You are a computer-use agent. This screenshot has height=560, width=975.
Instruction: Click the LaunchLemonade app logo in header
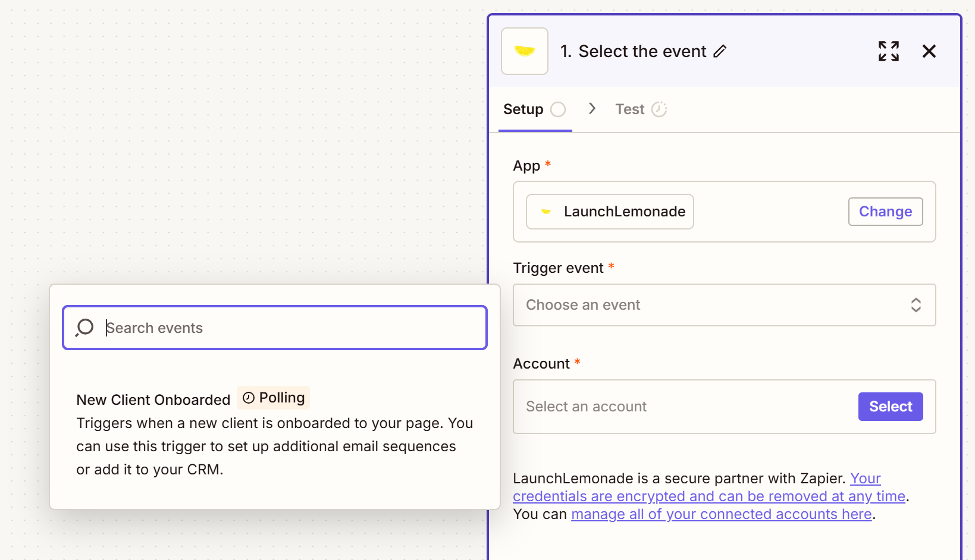[x=524, y=51]
